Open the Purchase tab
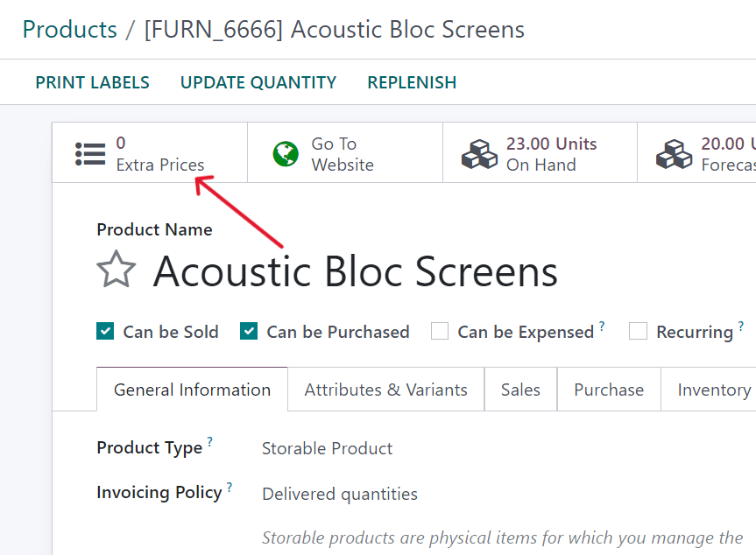This screenshot has width=756, height=555. pyautogui.click(x=608, y=390)
